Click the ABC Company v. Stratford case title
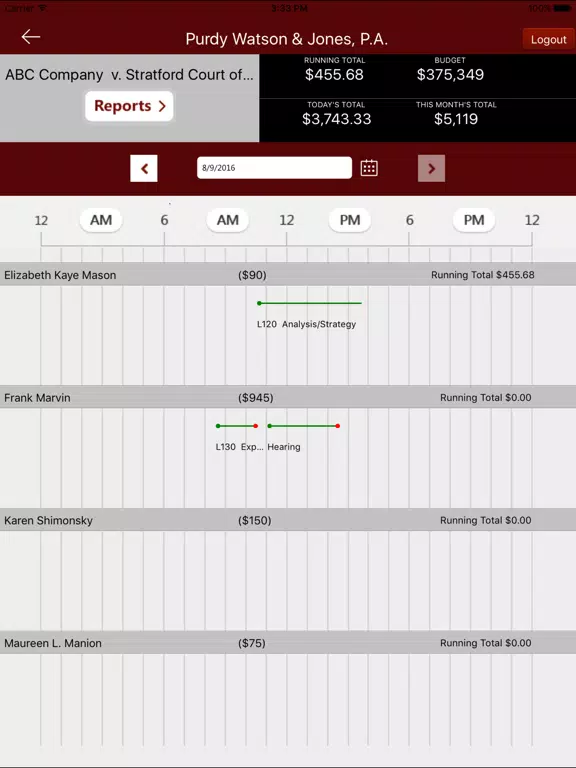Viewport: 576px width, 768px height. coord(129,74)
